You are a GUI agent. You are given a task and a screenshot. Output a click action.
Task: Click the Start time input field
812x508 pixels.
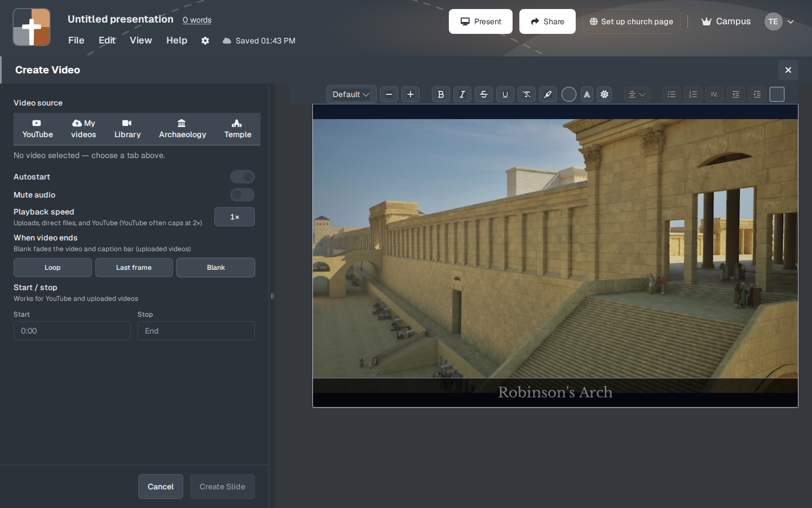click(x=72, y=331)
